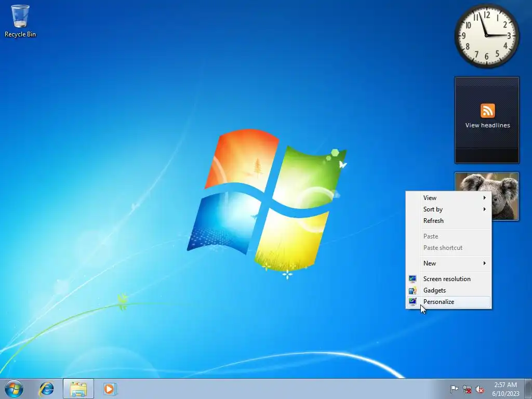
Task: Click the greyed Paste shortcut entry
Action: (x=448, y=248)
